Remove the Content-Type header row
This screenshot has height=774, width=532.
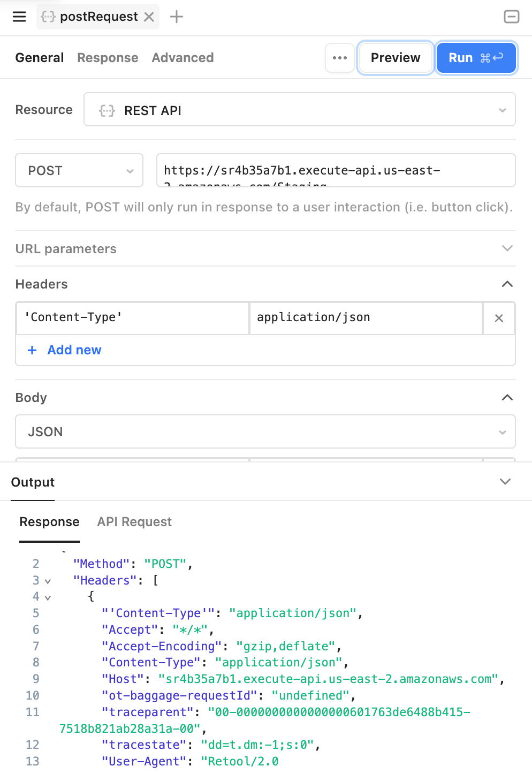pyautogui.click(x=499, y=318)
